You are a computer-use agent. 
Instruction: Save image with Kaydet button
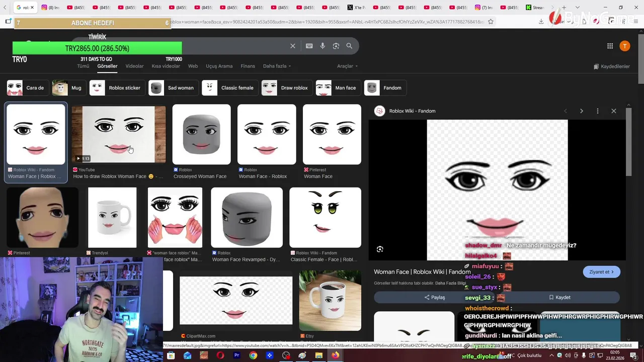pos(559,297)
